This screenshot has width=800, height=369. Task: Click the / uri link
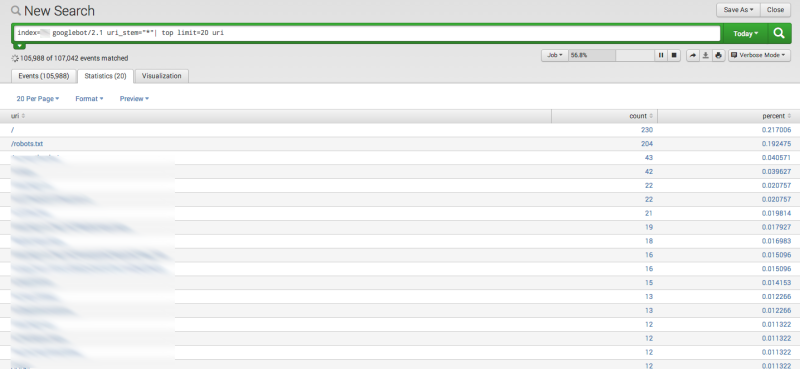click(x=12, y=130)
